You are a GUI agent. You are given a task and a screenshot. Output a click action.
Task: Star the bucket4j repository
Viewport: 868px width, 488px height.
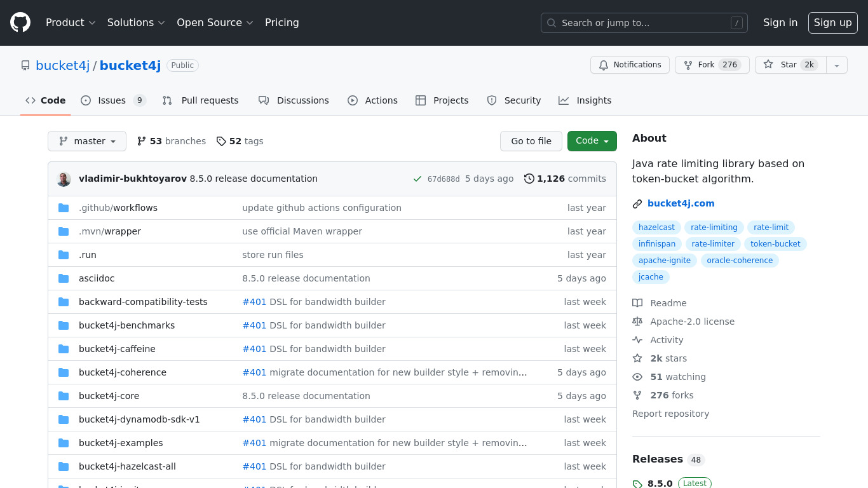point(790,65)
